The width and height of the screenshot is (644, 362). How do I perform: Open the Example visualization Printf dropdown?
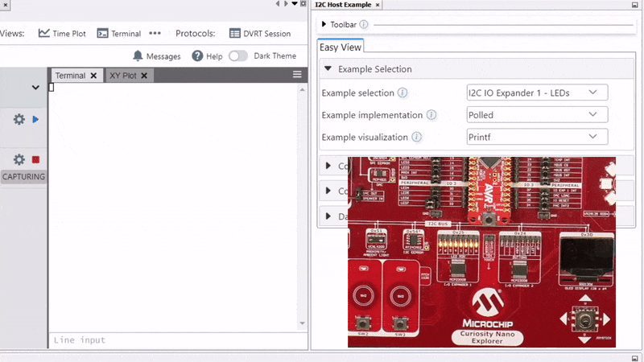(x=537, y=137)
